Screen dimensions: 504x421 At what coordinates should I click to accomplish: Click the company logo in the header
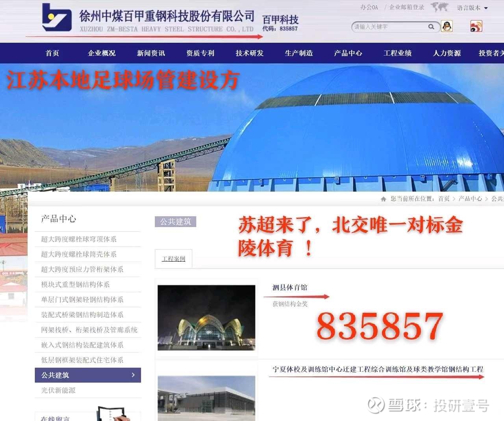(57, 18)
